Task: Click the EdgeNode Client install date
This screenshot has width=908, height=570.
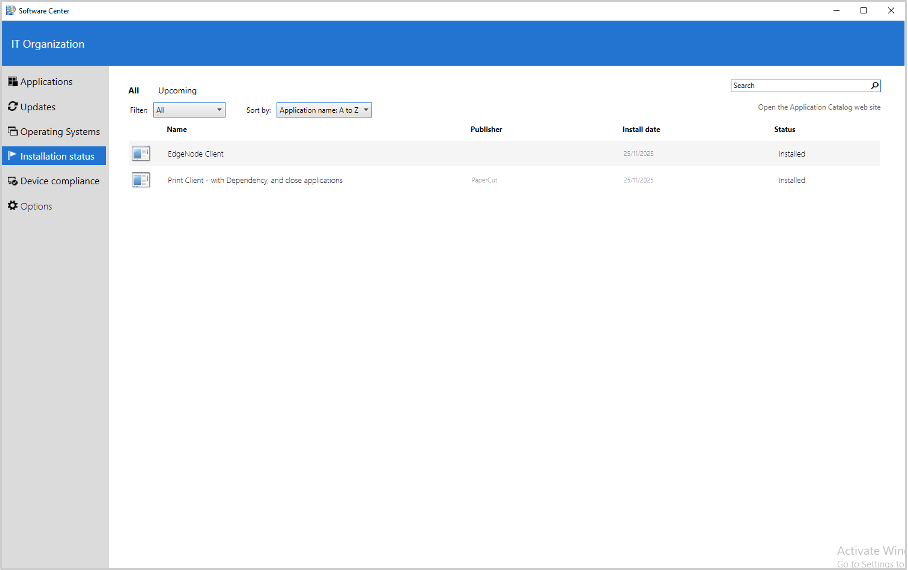Action: (638, 154)
